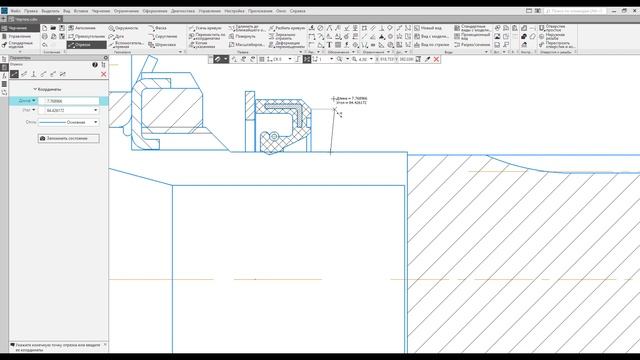The width and height of the screenshot is (640, 360).
Task: Click the open file folder icon
Action: (53, 28)
